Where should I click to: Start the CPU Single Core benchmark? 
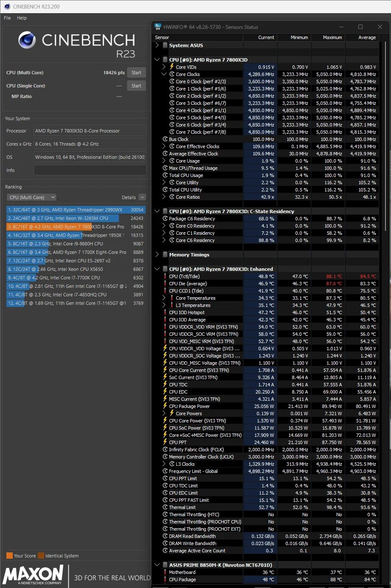[136, 86]
